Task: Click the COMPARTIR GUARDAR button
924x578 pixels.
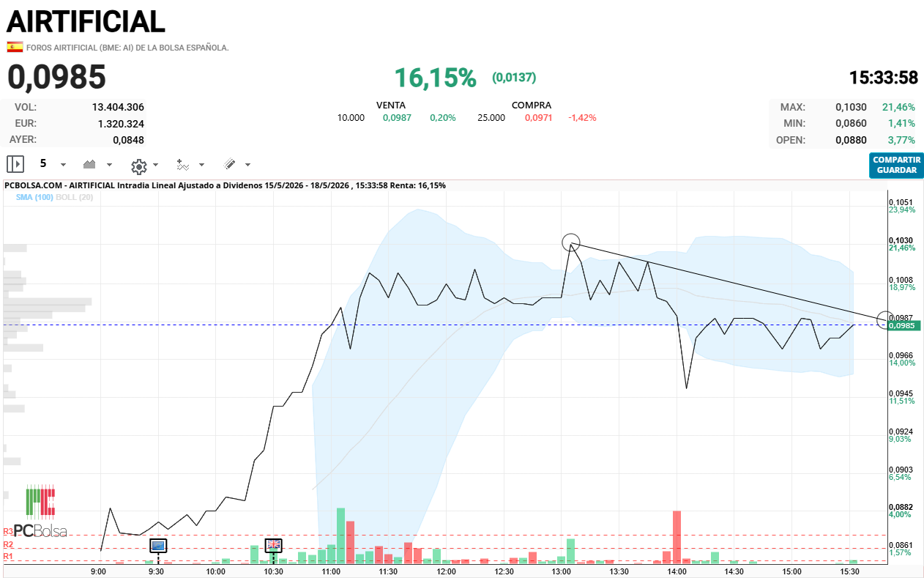Action: [x=897, y=165]
